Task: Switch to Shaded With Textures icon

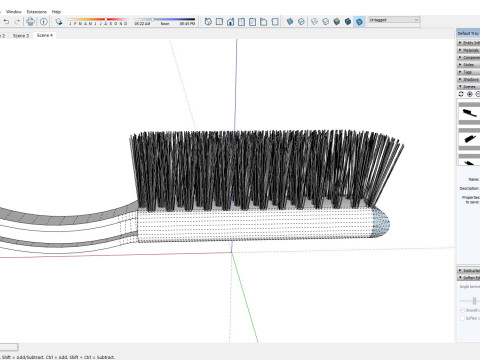Action: (x=348, y=22)
